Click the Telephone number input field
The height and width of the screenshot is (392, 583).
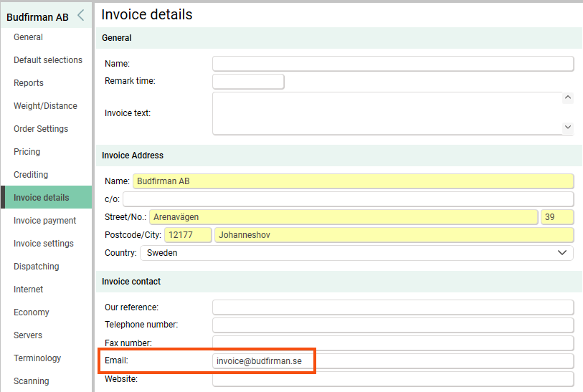[393, 325]
